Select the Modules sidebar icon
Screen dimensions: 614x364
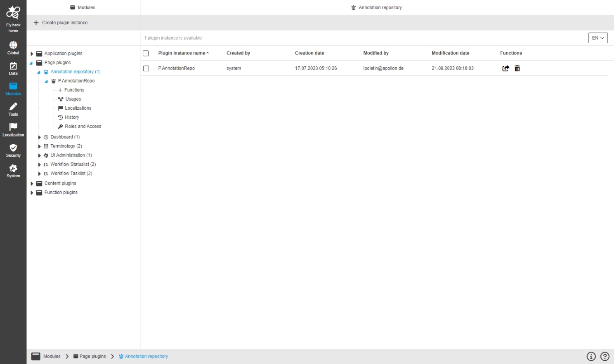(x=13, y=86)
